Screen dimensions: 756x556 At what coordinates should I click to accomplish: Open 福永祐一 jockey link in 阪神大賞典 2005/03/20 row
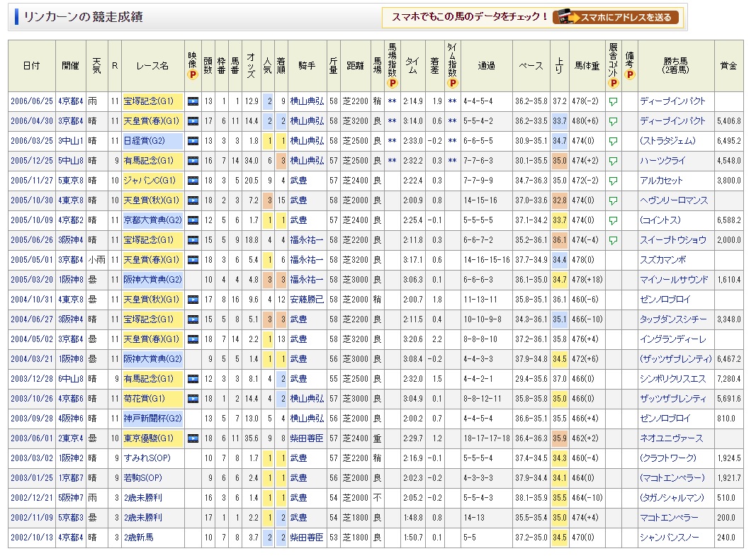click(307, 280)
